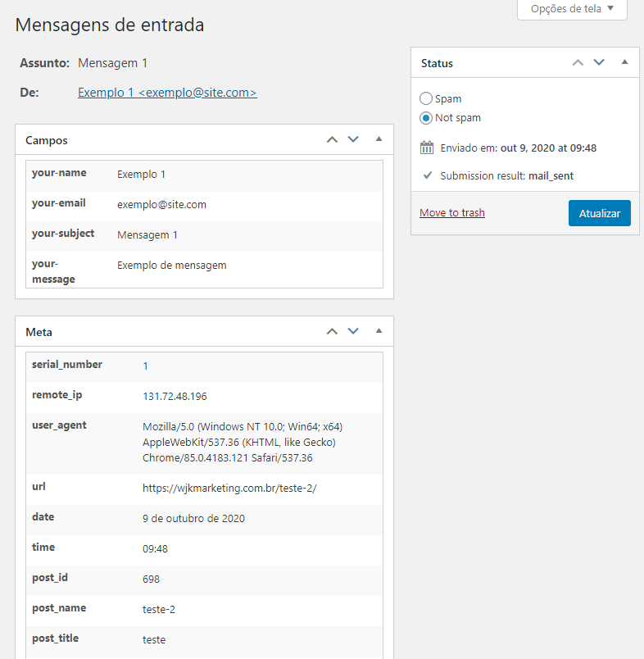Click the url value wjkmarketing.com.br/teste-2/
644x659 pixels.
[x=229, y=488]
